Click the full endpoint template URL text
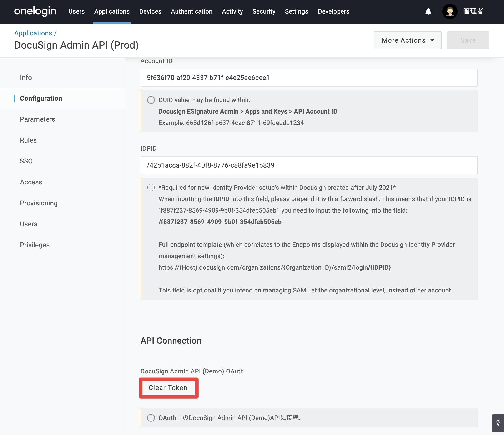Viewport: 504px width, 435px height. click(x=274, y=267)
